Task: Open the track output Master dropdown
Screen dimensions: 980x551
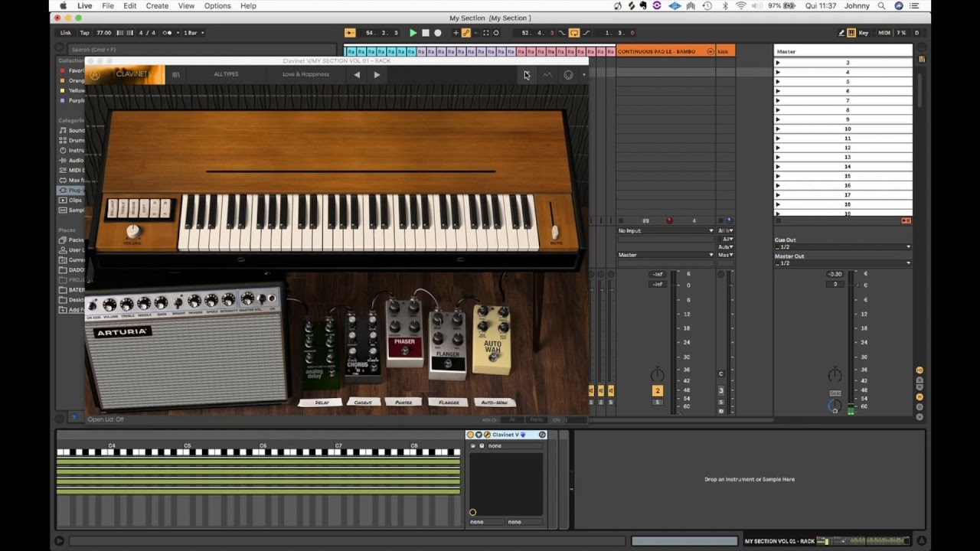Action: point(665,255)
